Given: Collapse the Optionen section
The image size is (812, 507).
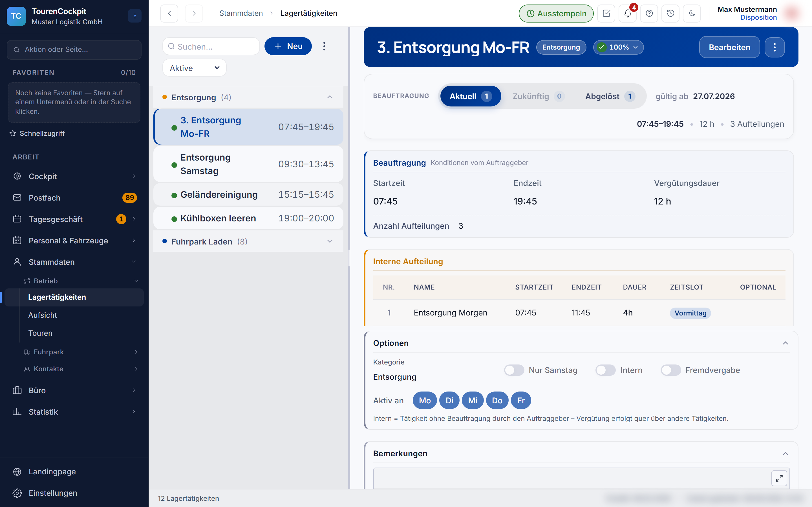Looking at the screenshot, I should (x=785, y=343).
